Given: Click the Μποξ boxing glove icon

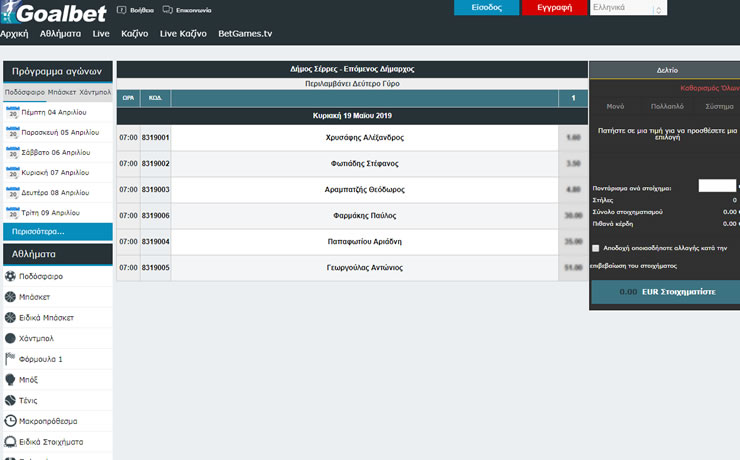Looking at the screenshot, I should (x=10, y=380).
